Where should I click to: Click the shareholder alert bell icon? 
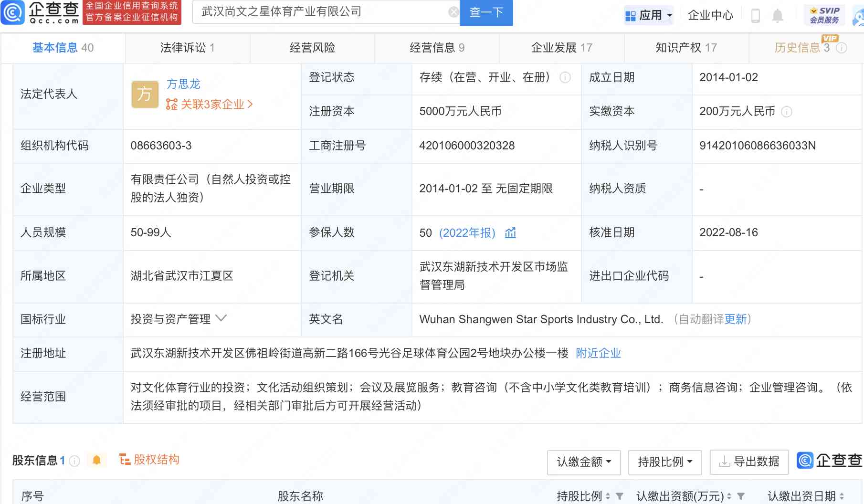point(97,460)
